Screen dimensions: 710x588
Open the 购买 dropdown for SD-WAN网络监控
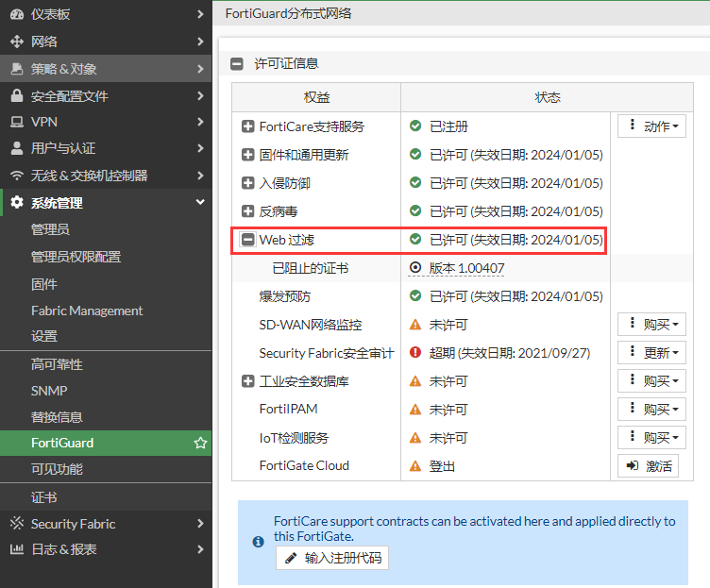pyautogui.click(x=651, y=325)
